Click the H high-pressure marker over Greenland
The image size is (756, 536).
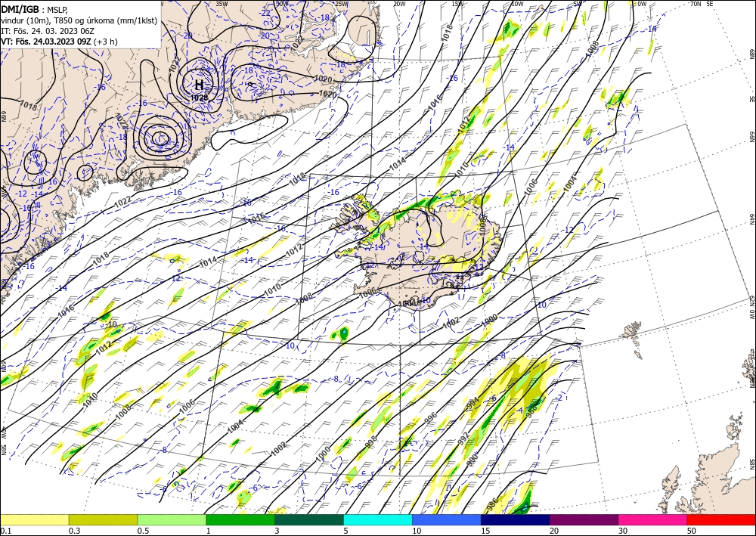(199, 85)
